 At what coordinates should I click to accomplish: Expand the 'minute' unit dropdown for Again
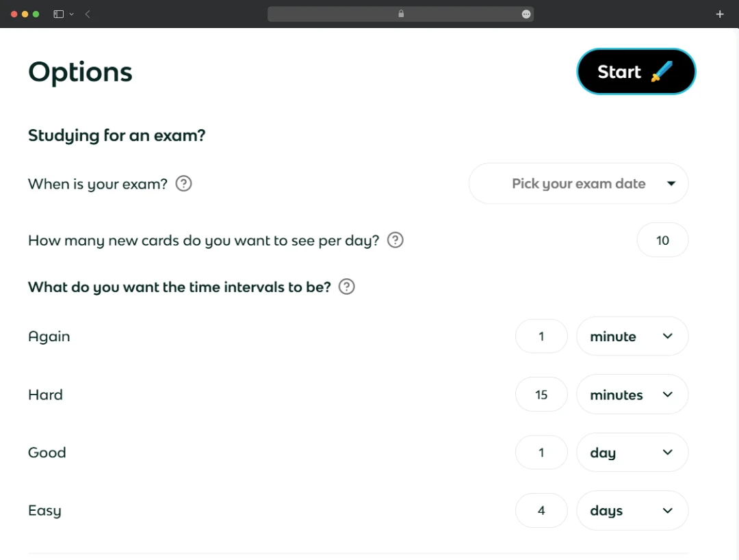pyautogui.click(x=632, y=336)
